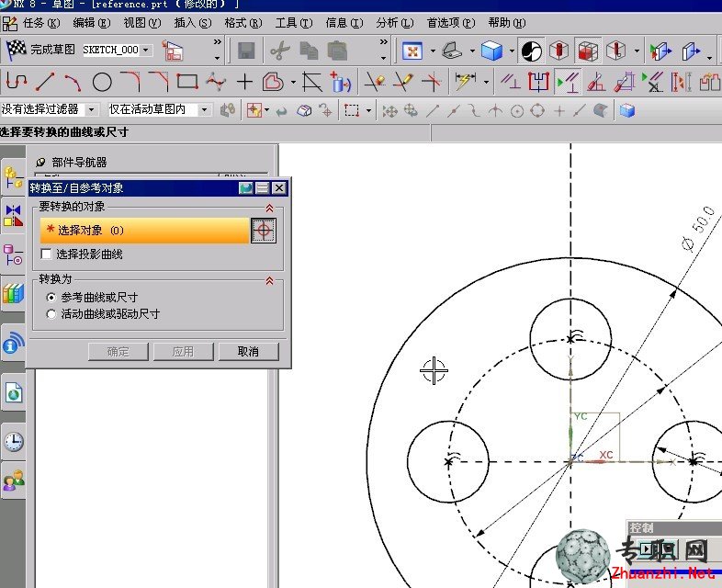Click the Save floppy disk icon

tap(246, 51)
